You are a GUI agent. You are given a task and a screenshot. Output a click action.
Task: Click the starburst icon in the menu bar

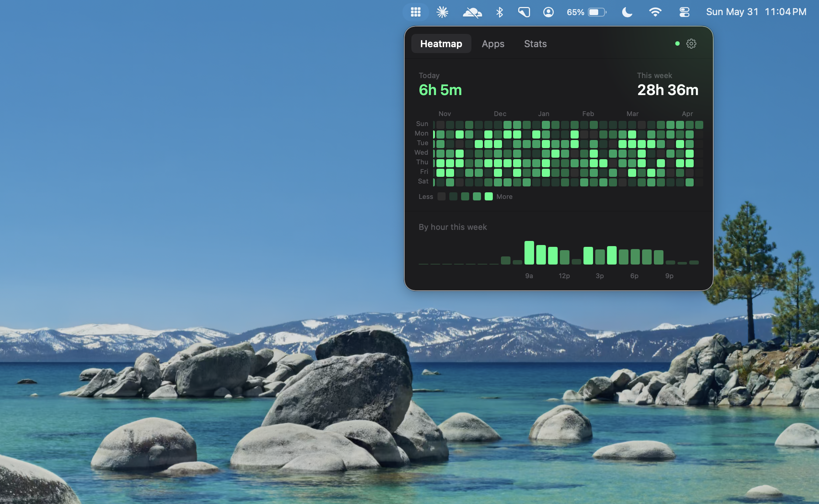tap(442, 12)
